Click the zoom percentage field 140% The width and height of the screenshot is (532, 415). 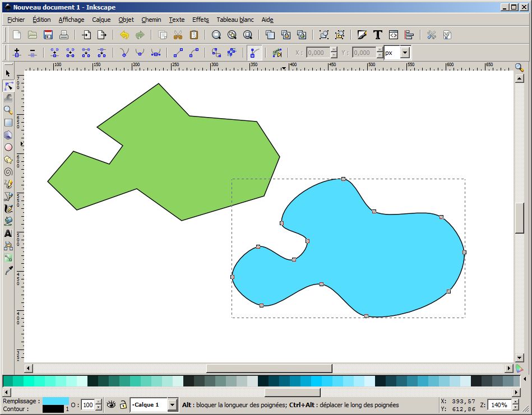(x=499, y=405)
